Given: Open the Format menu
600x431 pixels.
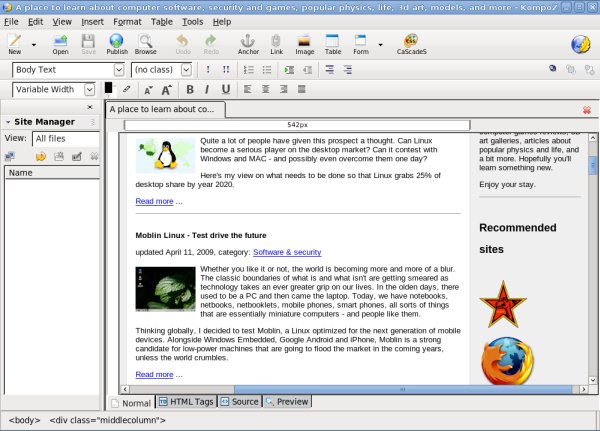Looking at the screenshot, I should pyautogui.click(x=127, y=21).
